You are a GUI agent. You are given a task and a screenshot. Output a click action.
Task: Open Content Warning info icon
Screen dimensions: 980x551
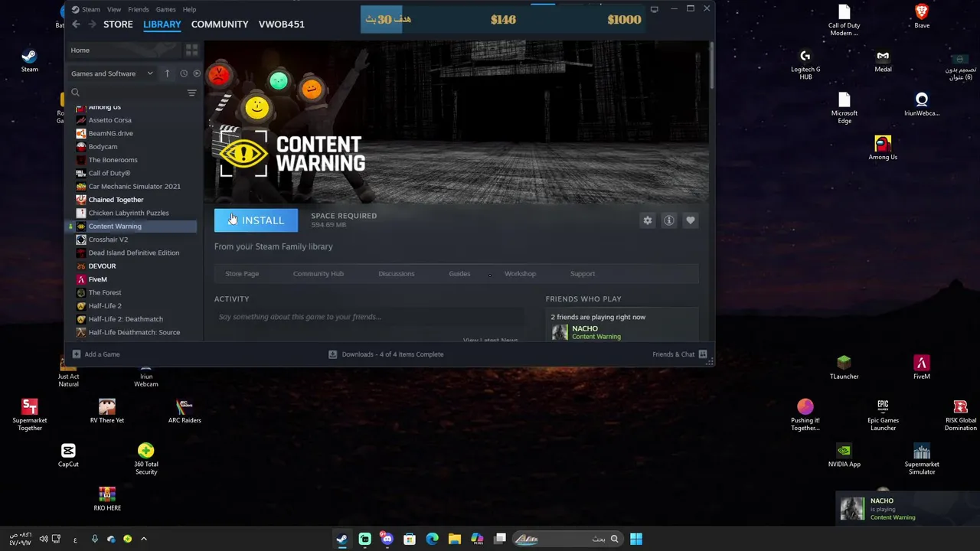[x=669, y=220]
